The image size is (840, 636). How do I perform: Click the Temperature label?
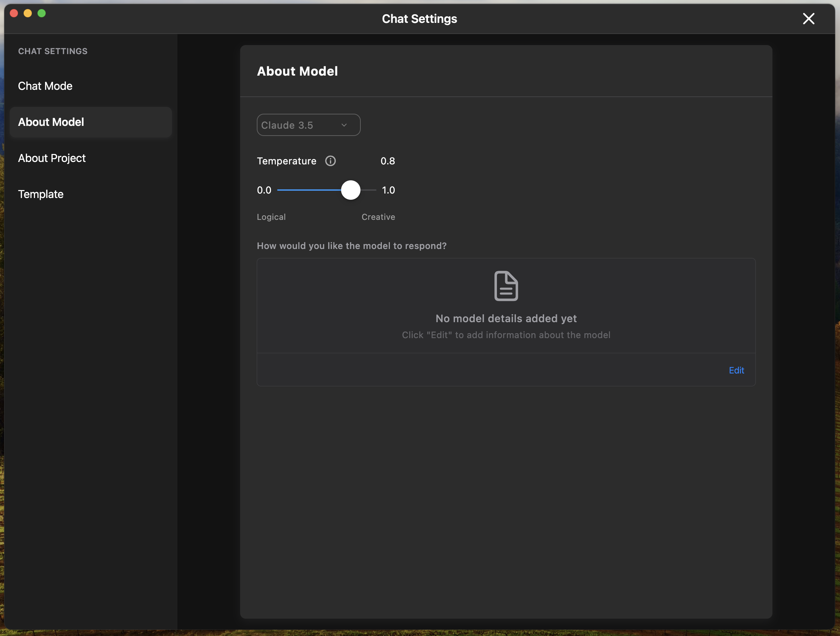click(287, 161)
